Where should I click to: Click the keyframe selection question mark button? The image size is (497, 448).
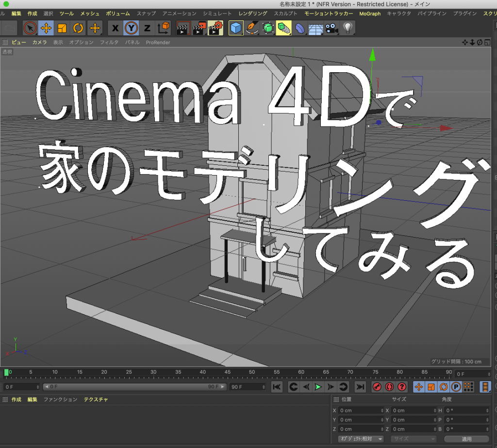tap(402, 387)
